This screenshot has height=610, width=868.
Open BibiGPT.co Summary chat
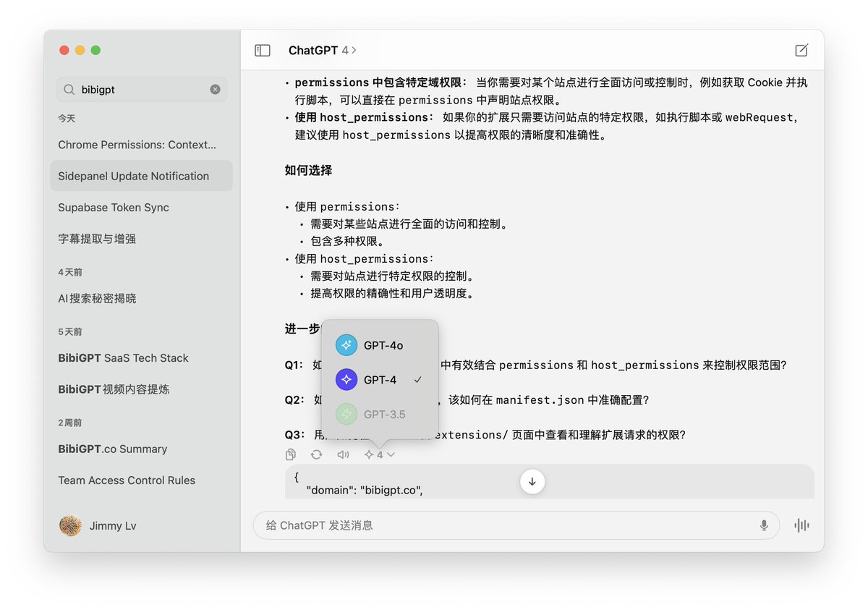[x=142, y=449]
